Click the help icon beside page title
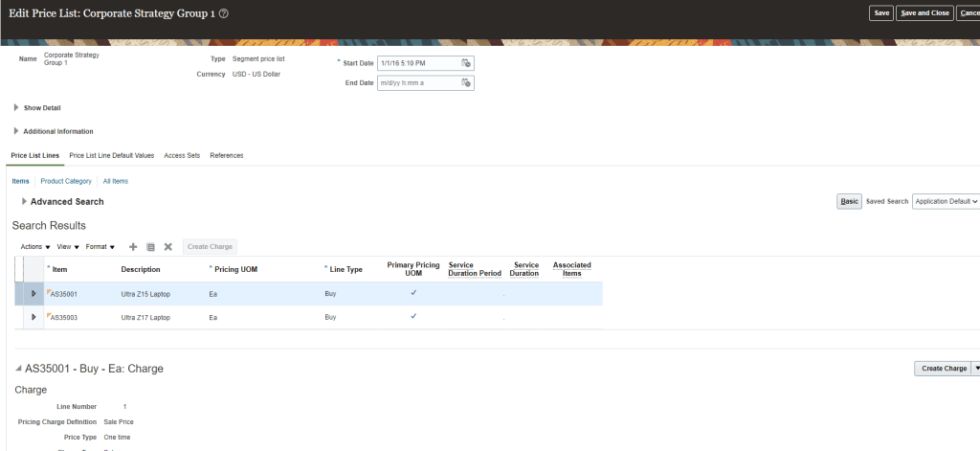Screen dimensions: 980x451 [224, 13]
